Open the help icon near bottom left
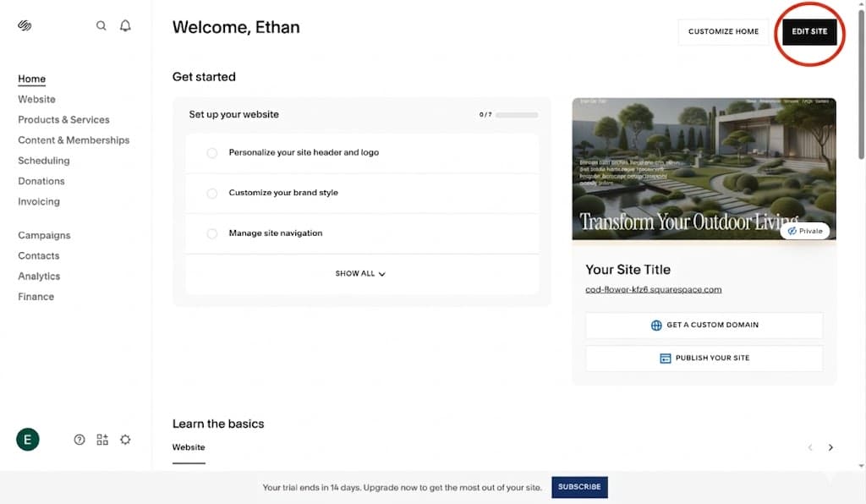The width and height of the screenshot is (866, 504). coord(79,439)
